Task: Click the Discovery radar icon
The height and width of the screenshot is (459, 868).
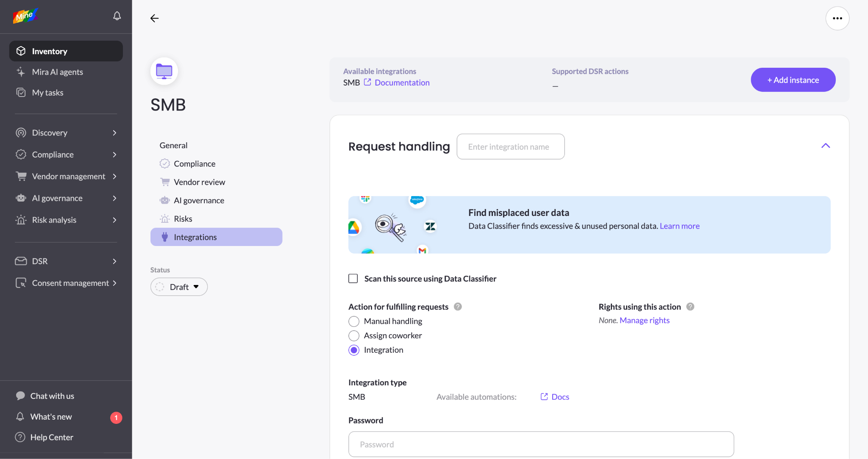Action: click(21, 133)
